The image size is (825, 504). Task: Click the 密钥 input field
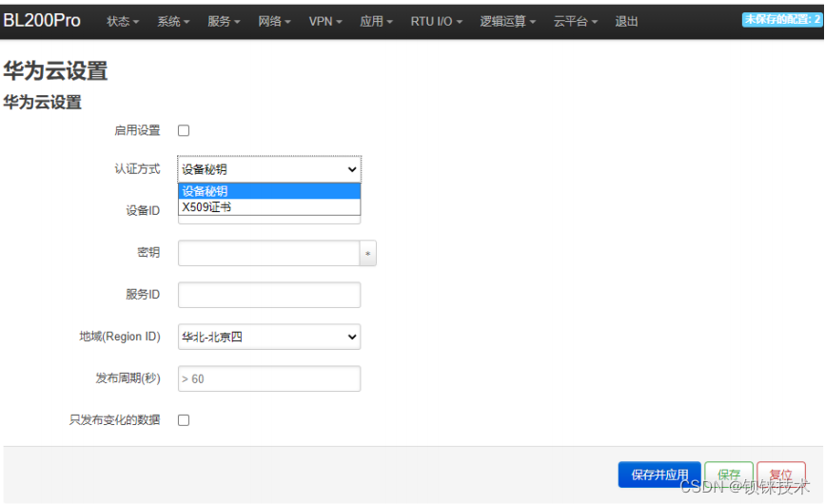pyautogui.click(x=269, y=253)
